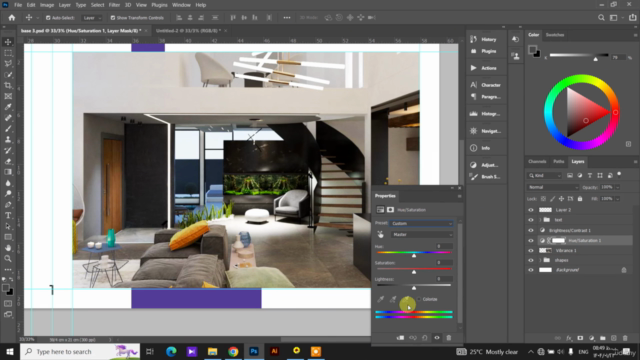This screenshot has height=360, width=640.
Task: Select the Move tool in toolbar
Action: click(8, 42)
